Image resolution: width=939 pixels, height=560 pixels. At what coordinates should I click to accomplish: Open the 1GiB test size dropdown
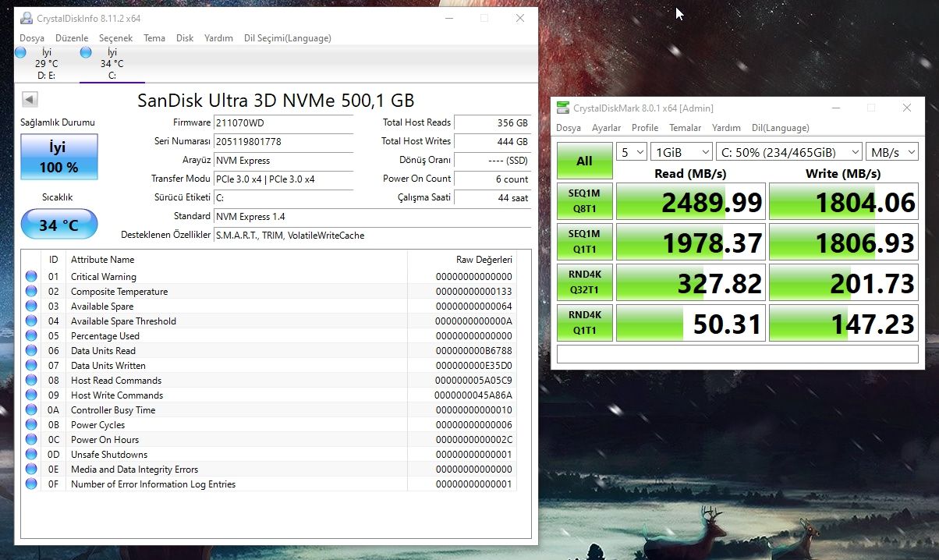[682, 152]
